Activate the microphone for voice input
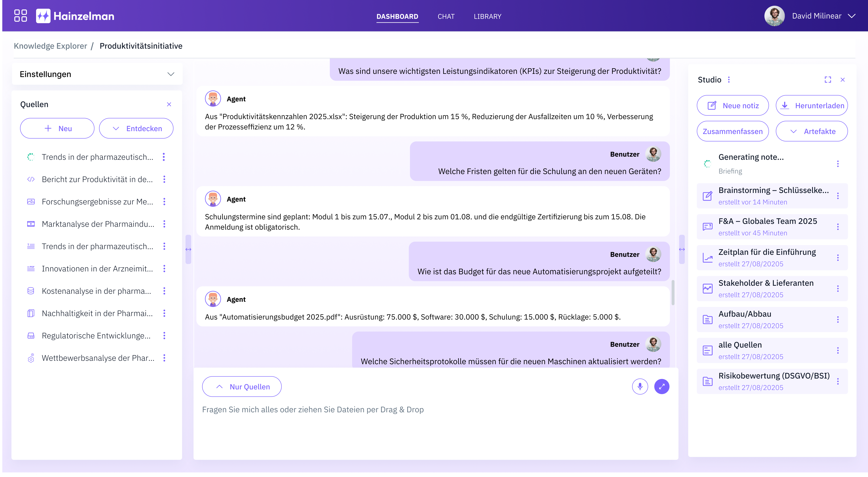868x477 pixels. 640,386
